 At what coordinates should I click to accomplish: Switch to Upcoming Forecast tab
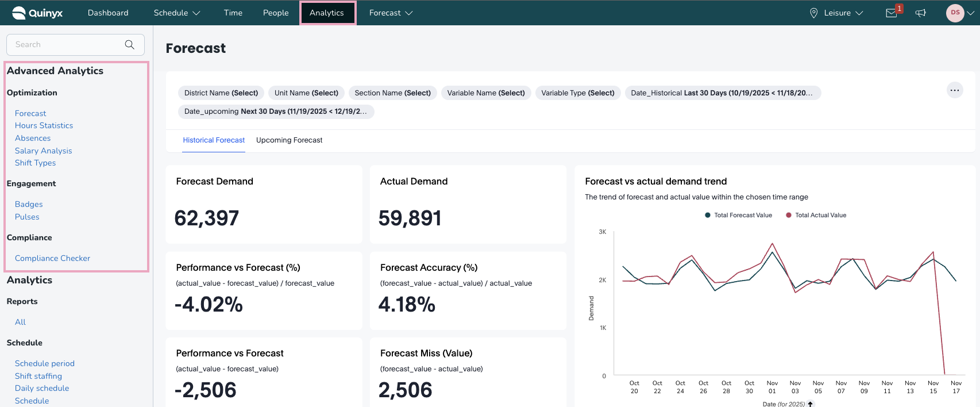point(289,140)
